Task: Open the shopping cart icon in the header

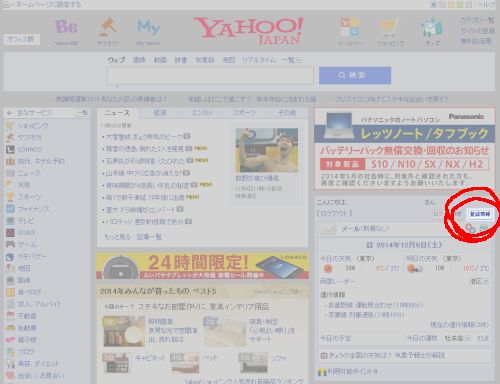Action: tap(389, 27)
